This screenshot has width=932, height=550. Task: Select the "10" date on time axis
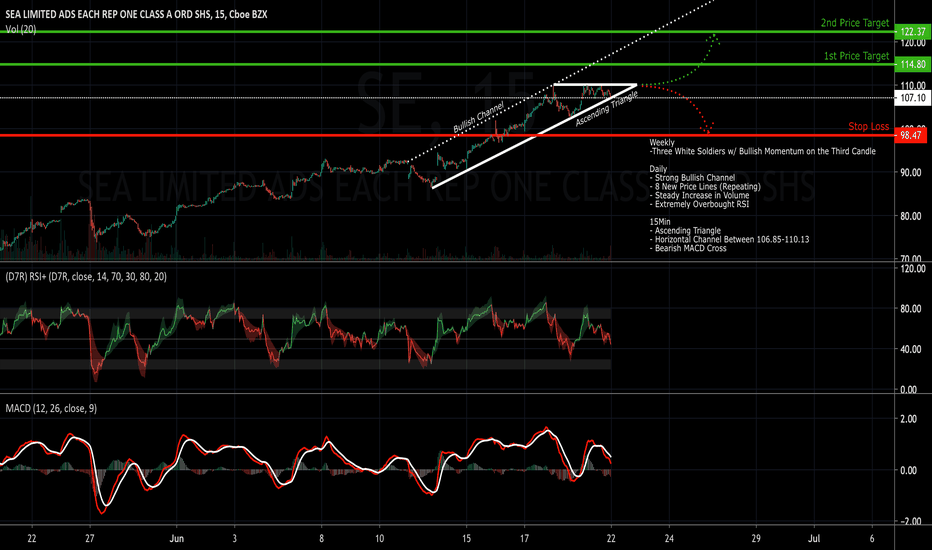379,539
